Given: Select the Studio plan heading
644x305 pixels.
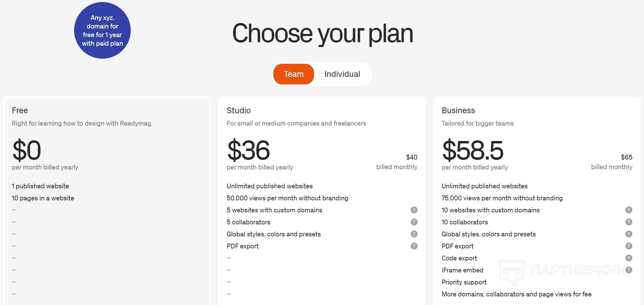Looking at the screenshot, I should coord(239,110).
